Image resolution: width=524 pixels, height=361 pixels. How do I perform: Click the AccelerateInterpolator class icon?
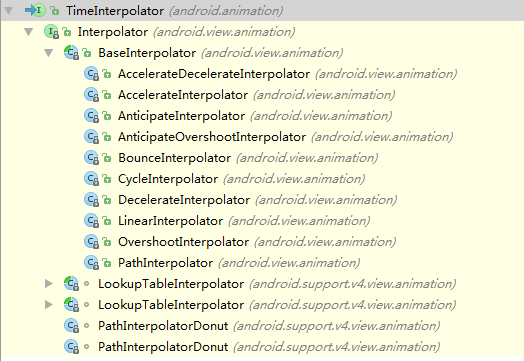(x=92, y=95)
